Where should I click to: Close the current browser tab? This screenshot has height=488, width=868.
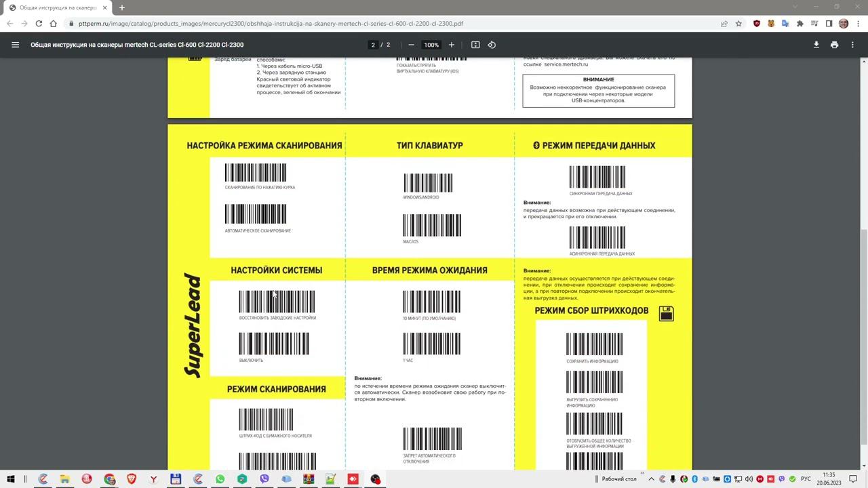coord(105,7)
